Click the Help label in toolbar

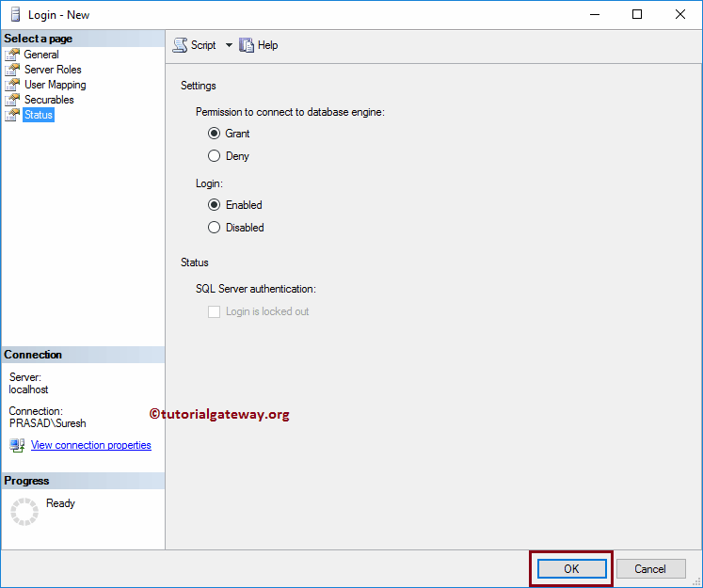pyautogui.click(x=267, y=45)
